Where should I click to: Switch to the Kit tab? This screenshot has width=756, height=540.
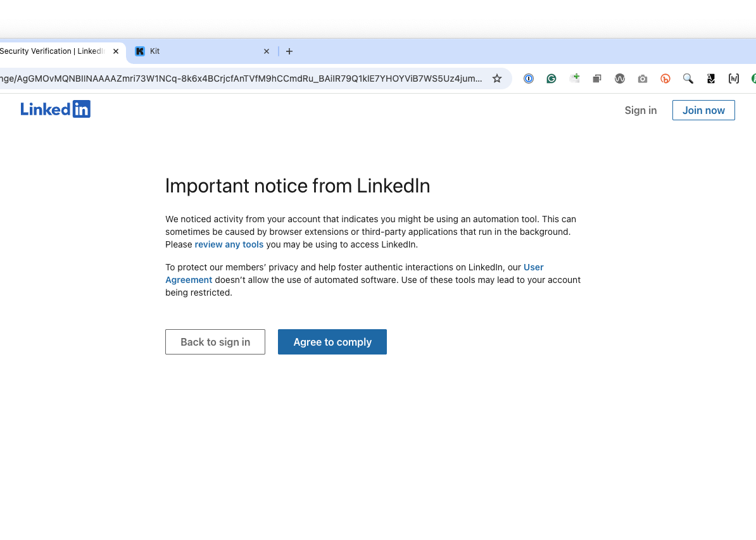click(x=201, y=51)
